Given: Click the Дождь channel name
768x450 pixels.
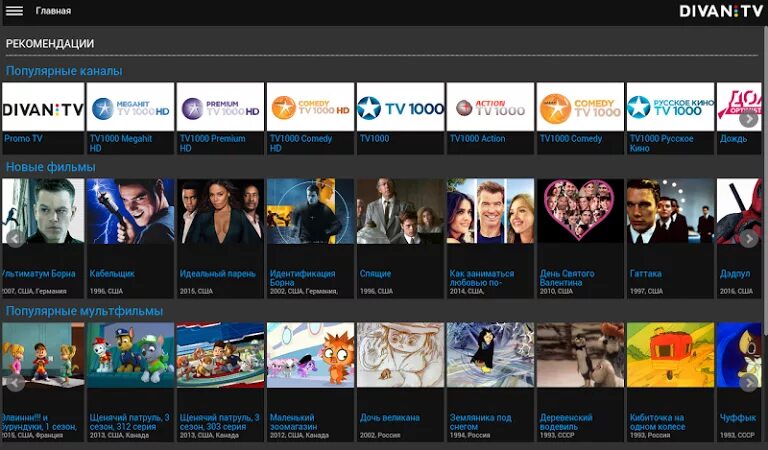Looking at the screenshot, I should point(733,139).
